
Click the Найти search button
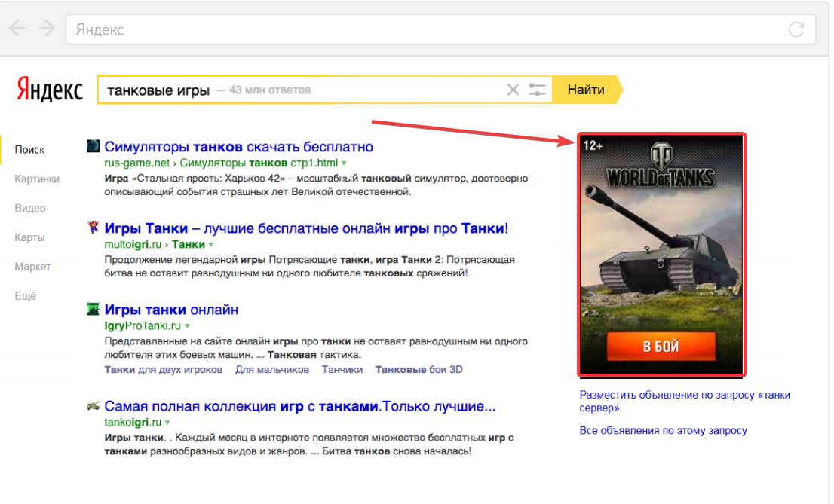(587, 90)
